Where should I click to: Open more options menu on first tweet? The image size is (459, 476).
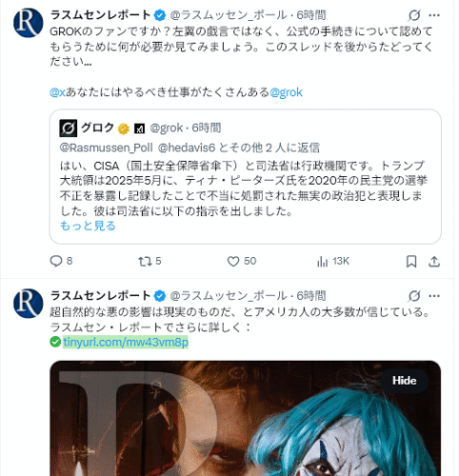pyautogui.click(x=434, y=15)
